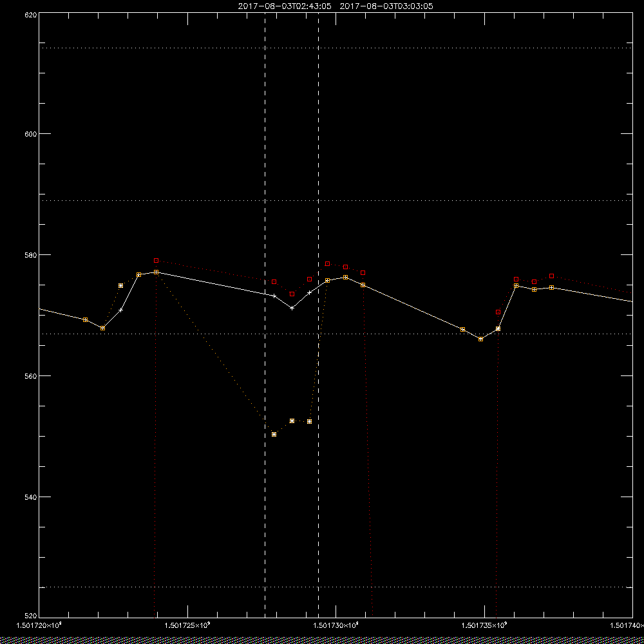644x644 pixels.
Task: Click the bottom horizontal dotted threshold line near 525
Action: (336, 587)
